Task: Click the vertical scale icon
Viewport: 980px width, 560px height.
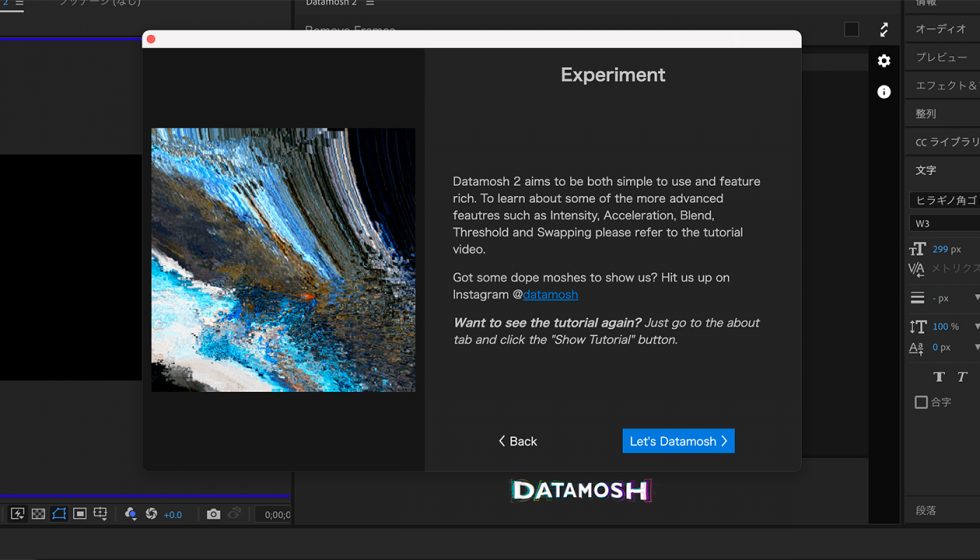Action: (917, 326)
